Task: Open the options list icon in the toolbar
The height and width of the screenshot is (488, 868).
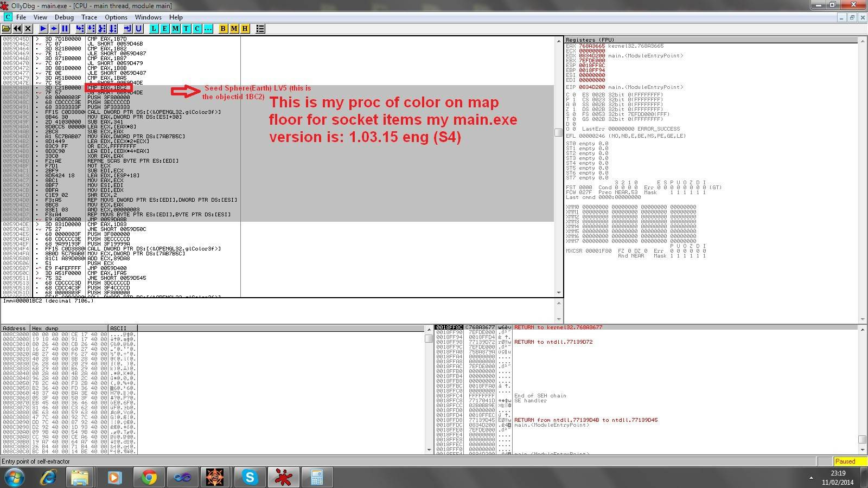Action: coord(260,28)
